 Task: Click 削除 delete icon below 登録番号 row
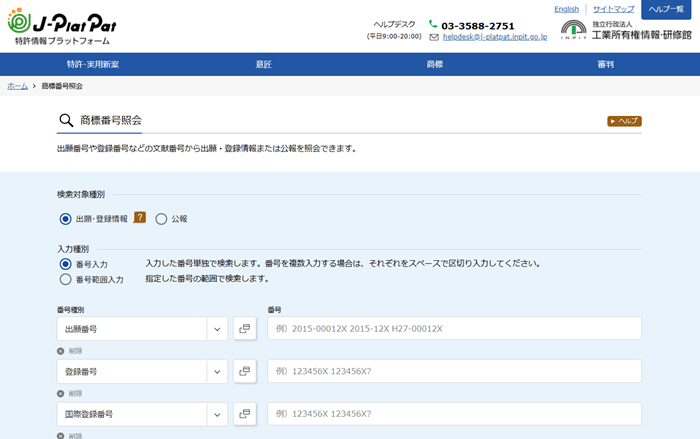[61, 393]
